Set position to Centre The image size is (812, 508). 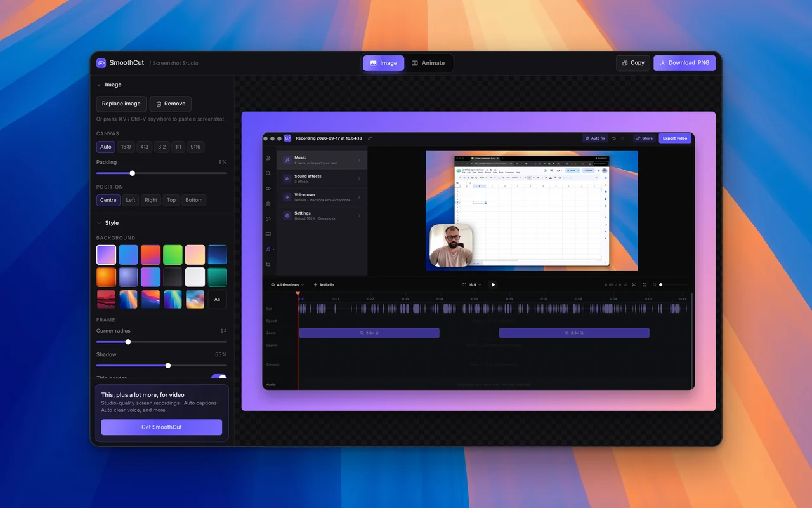tap(108, 200)
